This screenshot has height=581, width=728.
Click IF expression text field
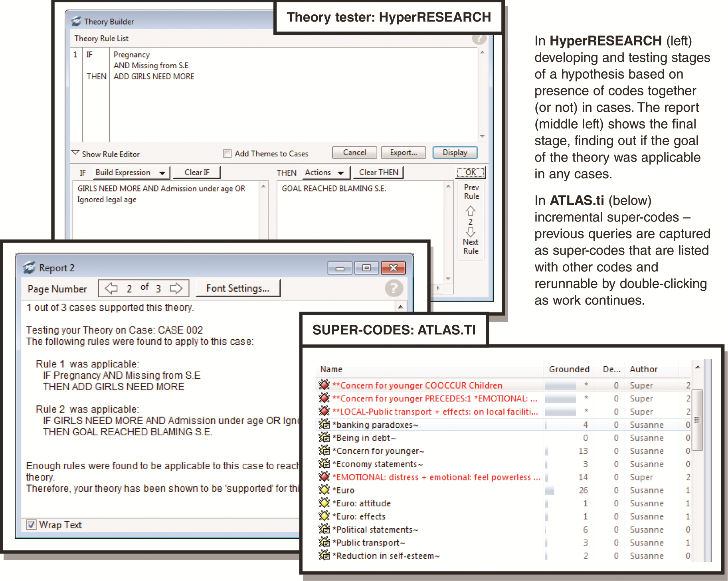click(x=166, y=210)
